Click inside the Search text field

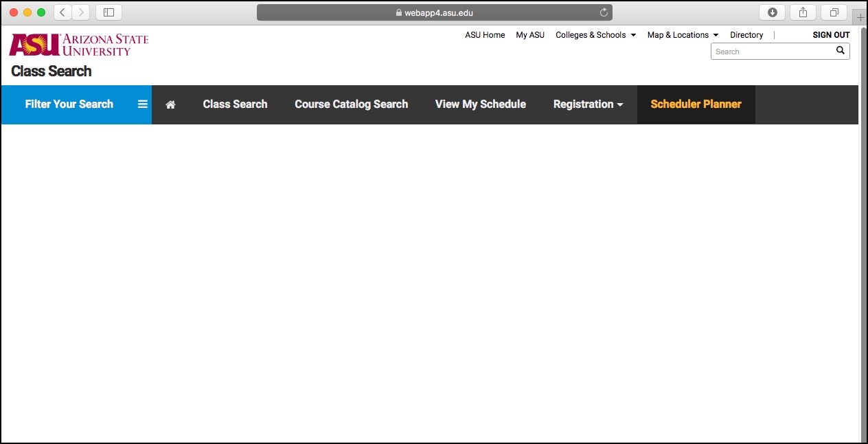click(773, 52)
